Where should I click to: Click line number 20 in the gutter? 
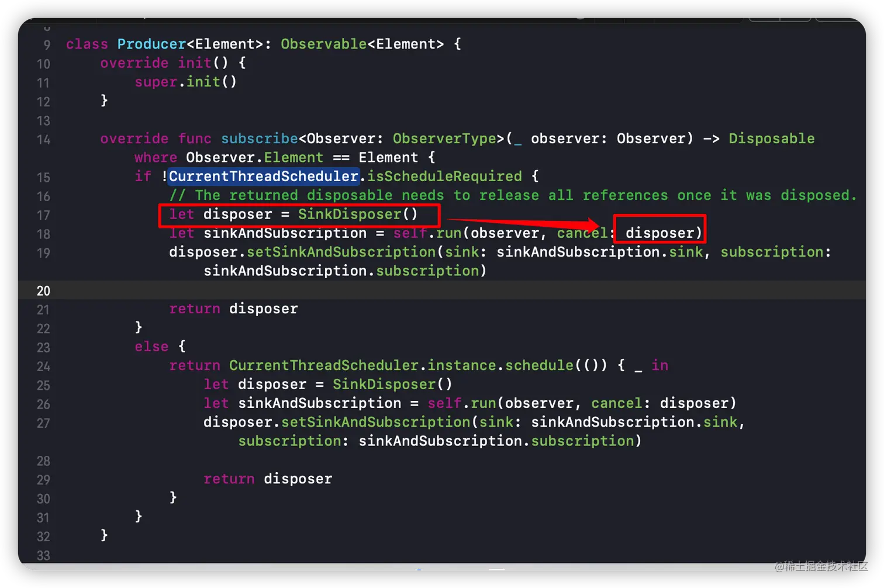[43, 290]
